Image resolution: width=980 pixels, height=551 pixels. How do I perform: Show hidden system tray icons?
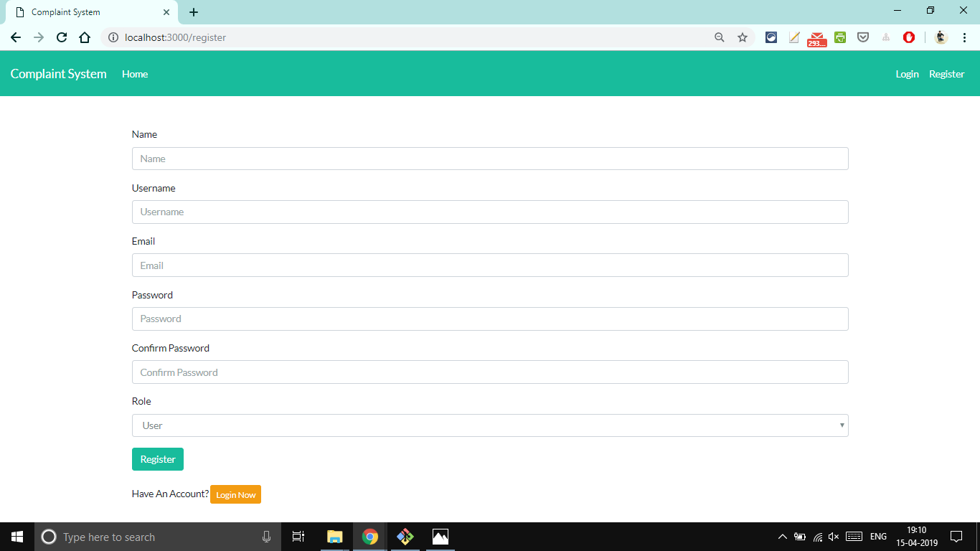[782, 537]
